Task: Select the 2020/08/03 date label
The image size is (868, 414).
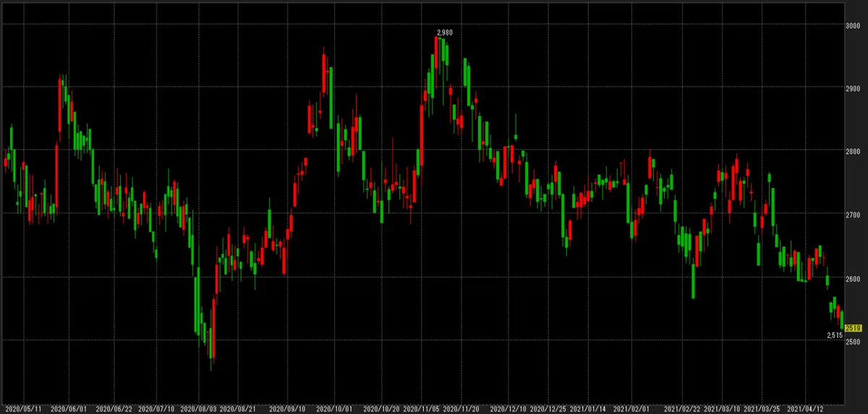Action: [x=199, y=409]
